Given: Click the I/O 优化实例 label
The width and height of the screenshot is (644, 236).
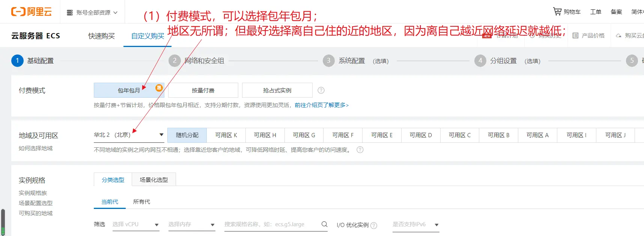Looking at the screenshot, I should pyautogui.click(x=352, y=225).
